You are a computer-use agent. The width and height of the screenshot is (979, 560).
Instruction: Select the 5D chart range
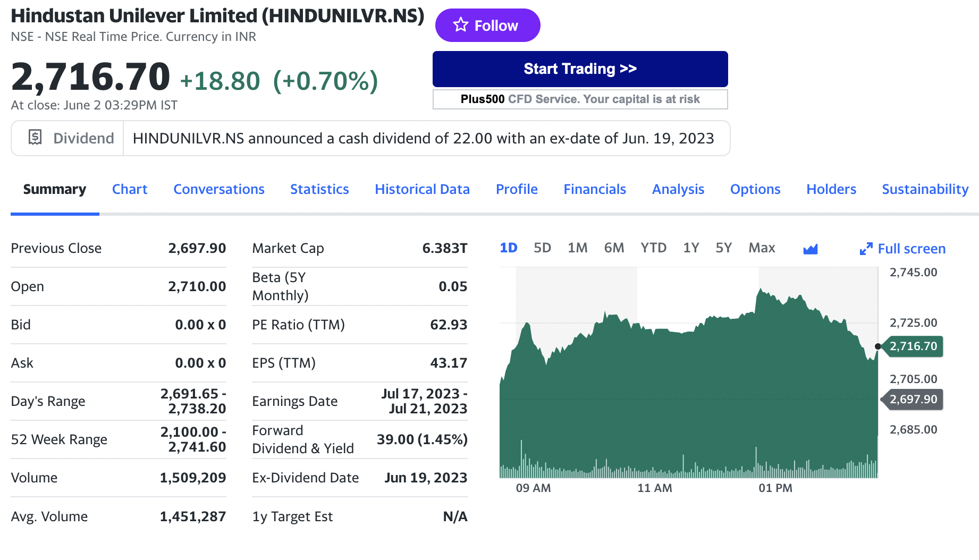pyautogui.click(x=542, y=248)
